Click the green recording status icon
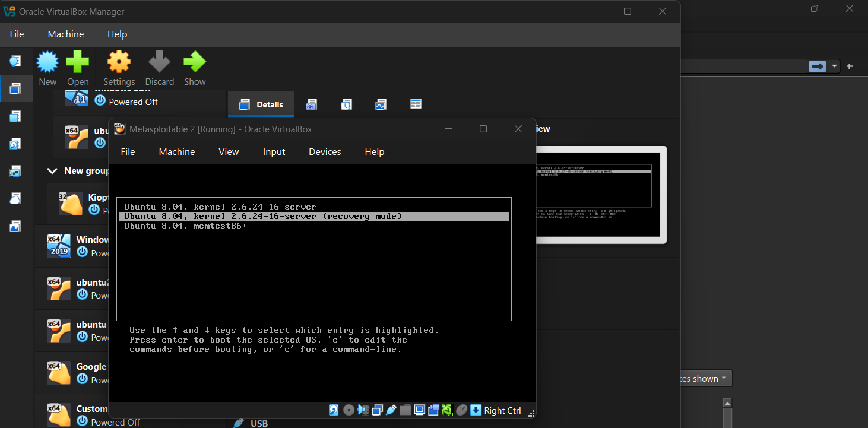Screen dimensions: 868x428 (447, 410)
